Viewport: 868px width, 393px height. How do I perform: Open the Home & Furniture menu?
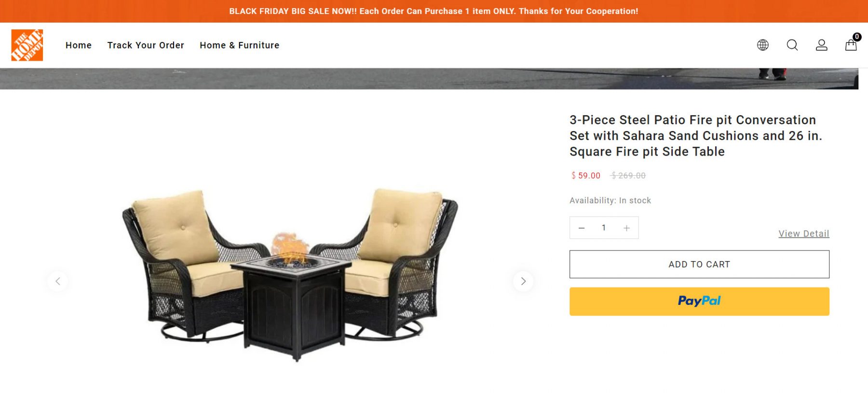pyautogui.click(x=239, y=45)
